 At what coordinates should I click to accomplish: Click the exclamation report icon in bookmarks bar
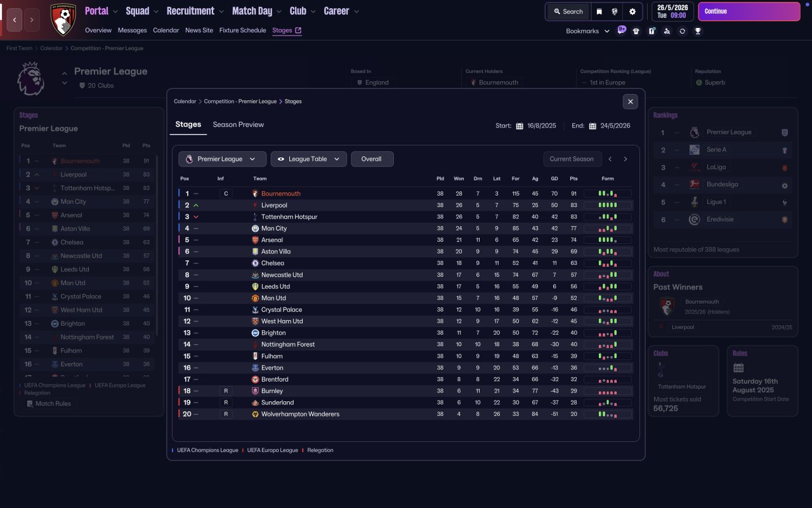coord(652,31)
